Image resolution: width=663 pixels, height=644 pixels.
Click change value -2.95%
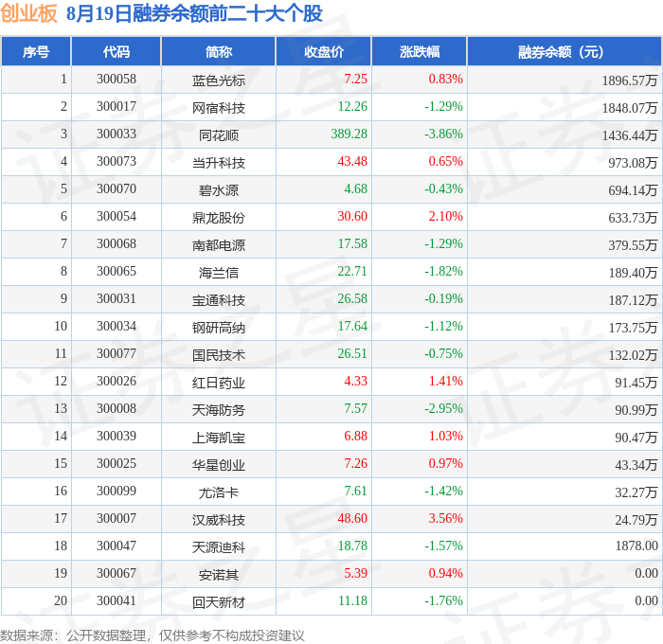[x=443, y=409]
